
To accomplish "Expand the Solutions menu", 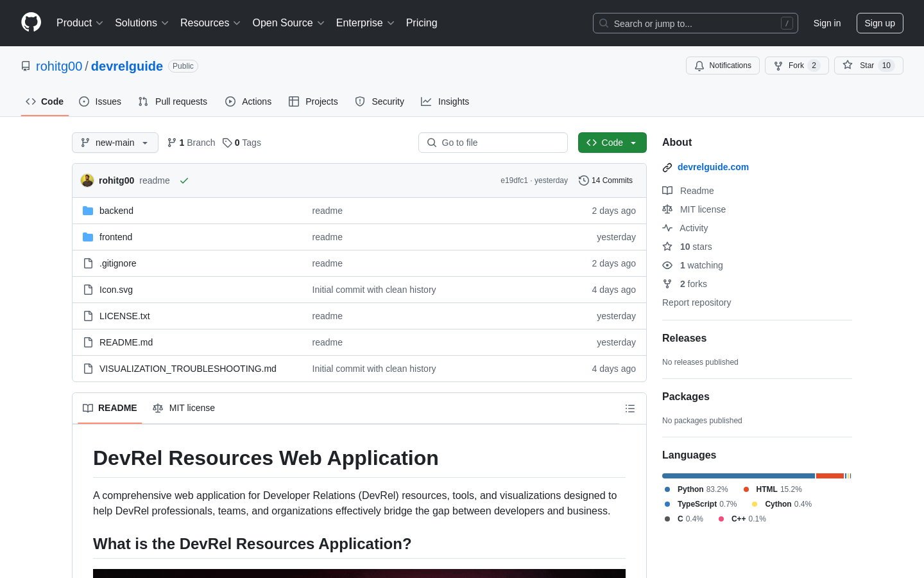I will pos(142,23).
